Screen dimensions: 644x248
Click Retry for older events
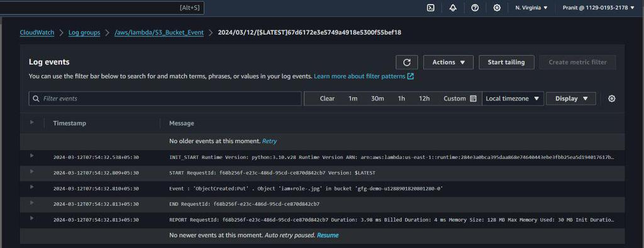tap(269, 141)
